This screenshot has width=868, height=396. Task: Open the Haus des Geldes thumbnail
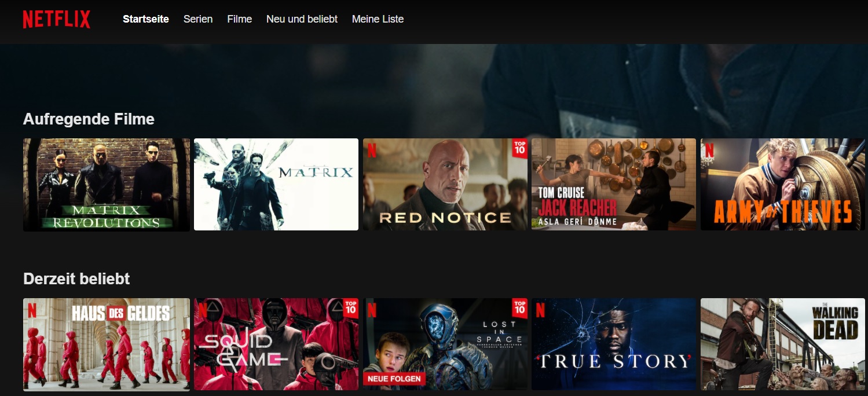coord(107,344)
